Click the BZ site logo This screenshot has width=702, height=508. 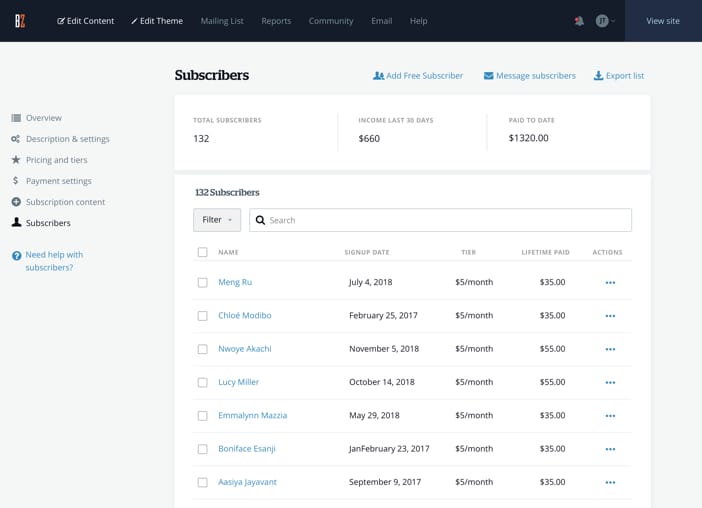coord(20,21)
